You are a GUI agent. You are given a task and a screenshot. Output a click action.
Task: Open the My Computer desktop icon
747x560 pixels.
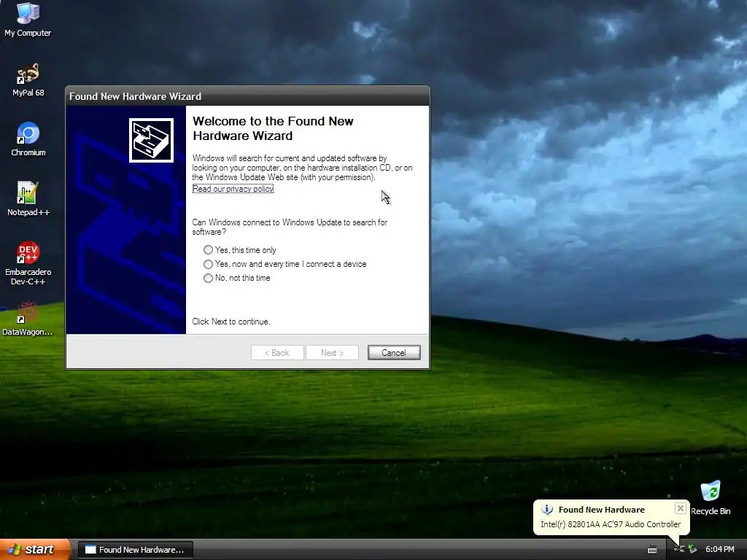tap(28, 19)
